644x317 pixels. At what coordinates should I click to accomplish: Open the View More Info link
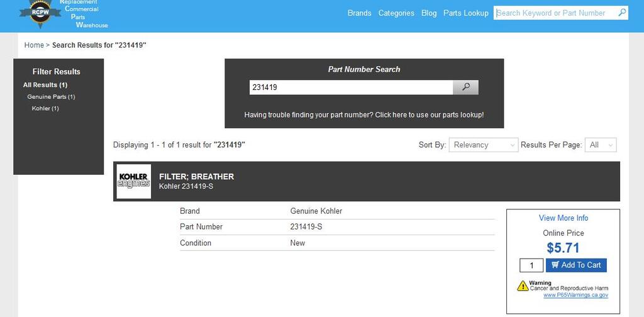(x=563, y=218)
